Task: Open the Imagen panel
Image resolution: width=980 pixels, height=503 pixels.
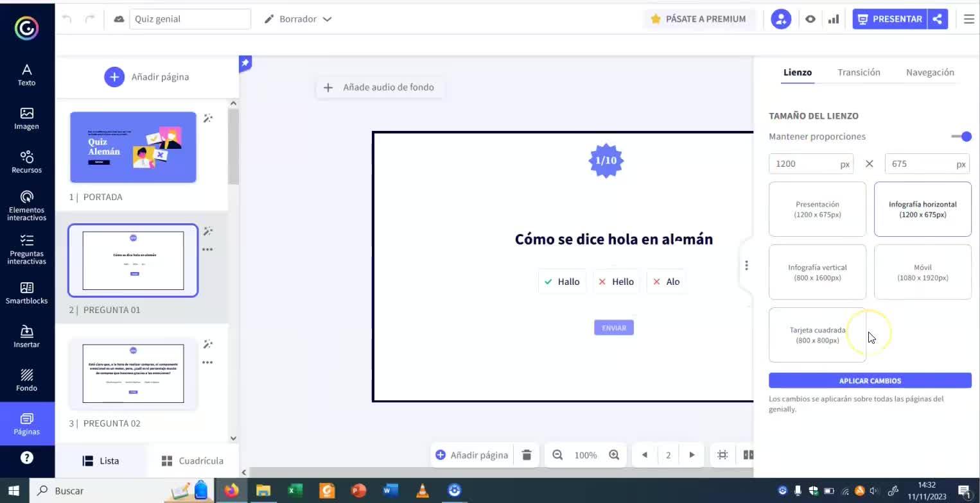Action: tap(27, 119)
